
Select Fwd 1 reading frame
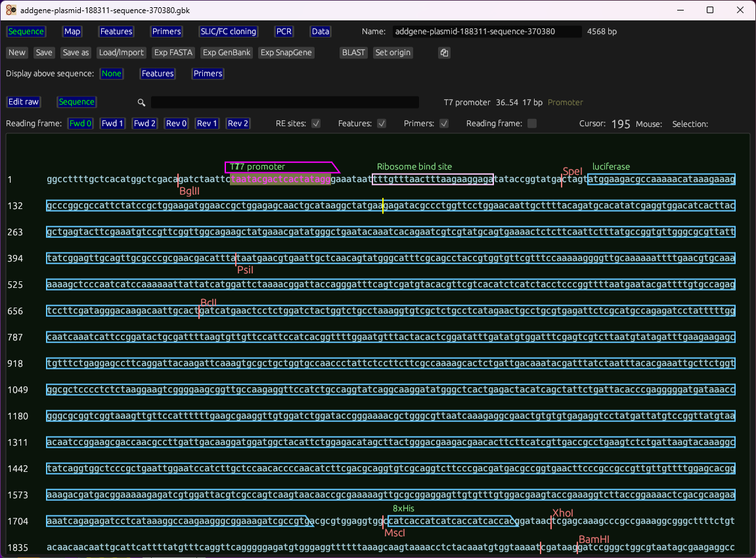pyautogui.click(x=112, y=124)
